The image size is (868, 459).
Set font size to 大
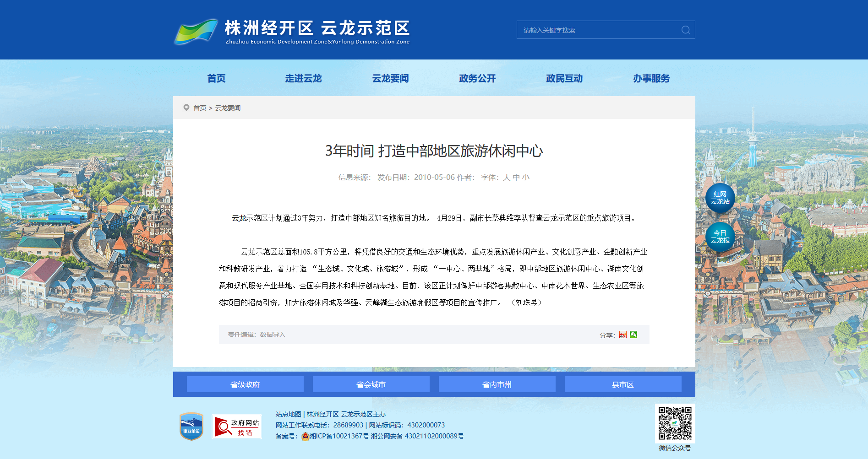click(x=506, y=178)
